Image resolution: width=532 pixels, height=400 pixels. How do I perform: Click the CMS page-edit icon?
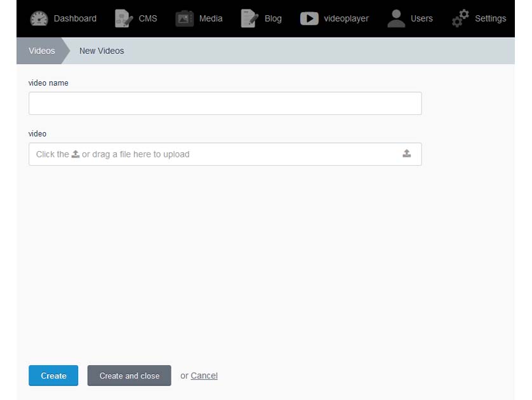pyautogui.click(x=124, y=18)
